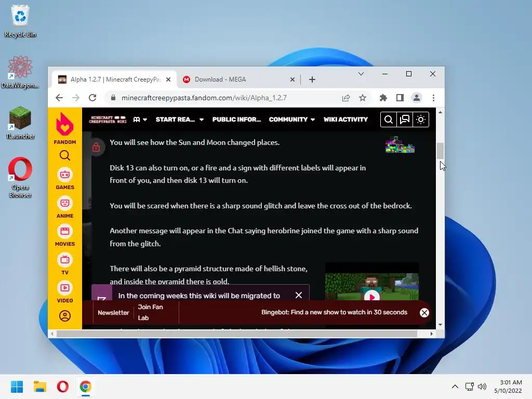Open the Opera Browser desktop shortcut
Image resolution: width=532 pixels, height=399 pixels.
[20, 178]
